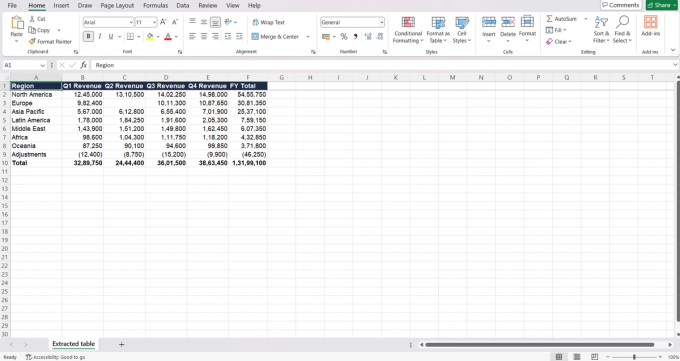Click the Insert Function fx button
Screen dimensions: 680x361
point(83,65)
